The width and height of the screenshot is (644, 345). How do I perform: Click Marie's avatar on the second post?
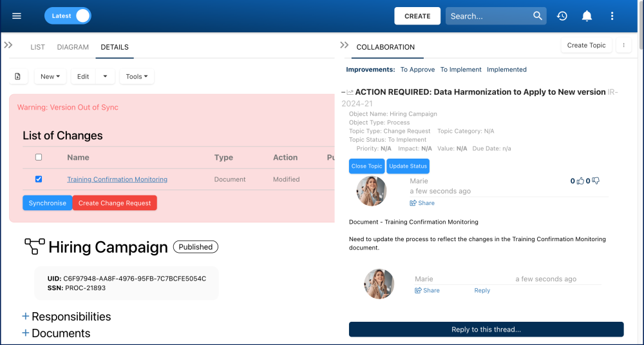(379, 284)
